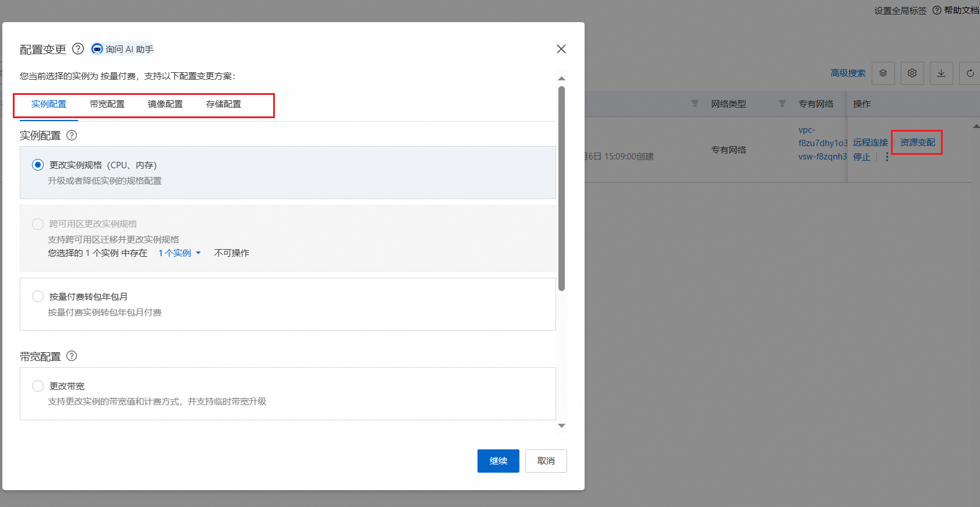This screenshot has height=507, width=980.
Task: Open help icon next to 实例配置 heading
Action: [72, 135]
